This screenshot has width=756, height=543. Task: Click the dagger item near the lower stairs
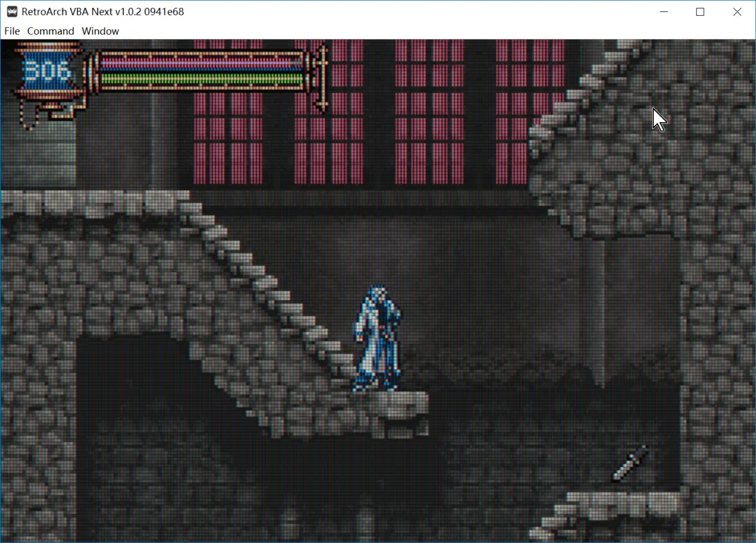(x=630, y=464)
